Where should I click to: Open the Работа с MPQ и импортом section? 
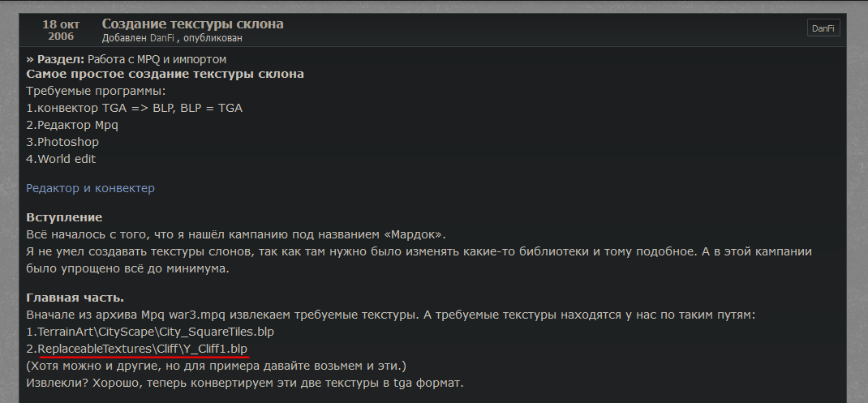coord(157,59)
